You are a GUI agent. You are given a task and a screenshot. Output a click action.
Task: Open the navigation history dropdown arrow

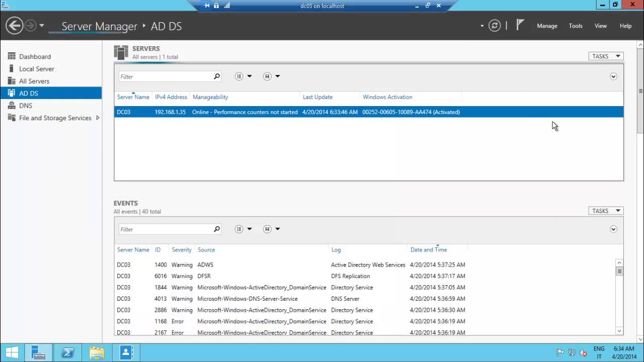point(42,26)
